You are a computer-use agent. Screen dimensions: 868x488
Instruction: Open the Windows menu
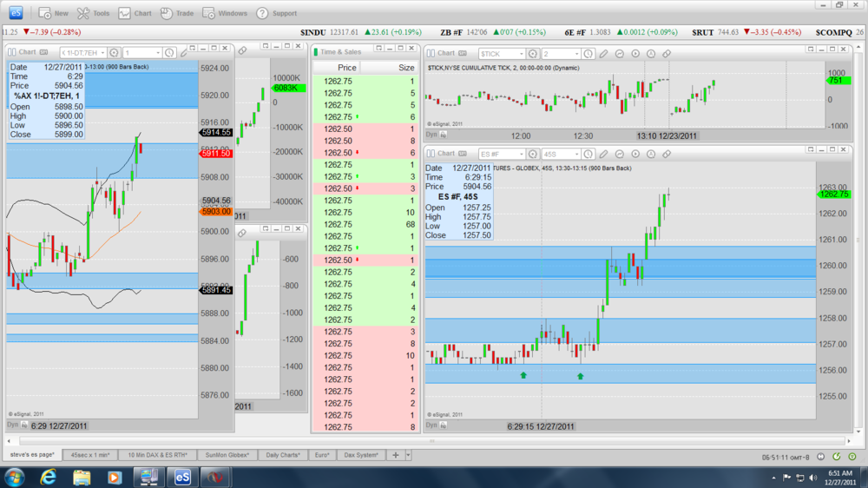click(225, 13)
